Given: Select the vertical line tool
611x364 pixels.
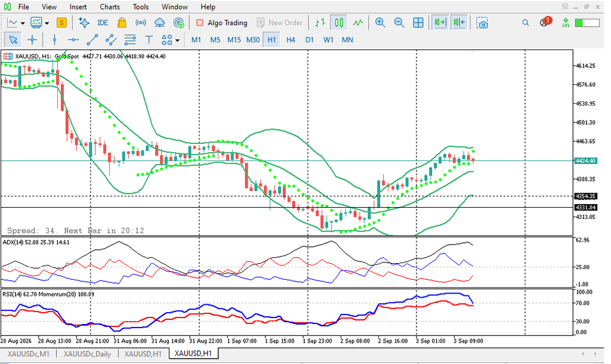Looking at the screenshot, I should [x=54, y=40].
